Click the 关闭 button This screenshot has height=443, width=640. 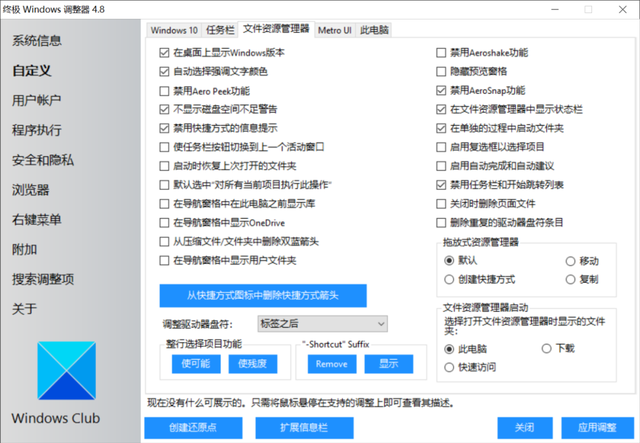[x=525, y=427]
